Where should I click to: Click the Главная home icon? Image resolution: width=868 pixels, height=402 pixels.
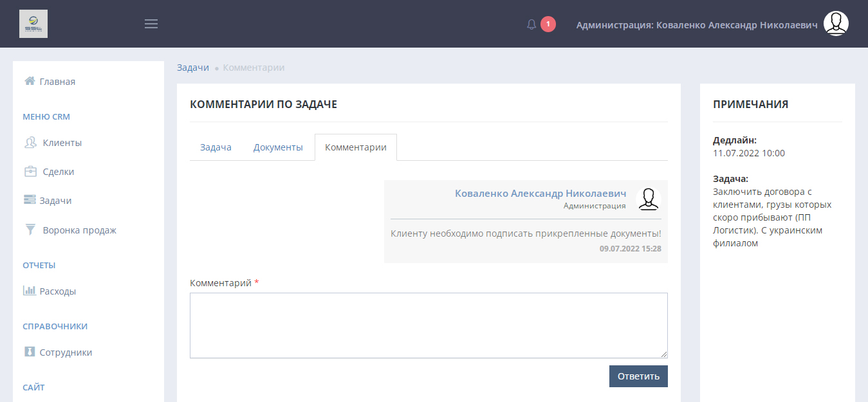(30, 81)
